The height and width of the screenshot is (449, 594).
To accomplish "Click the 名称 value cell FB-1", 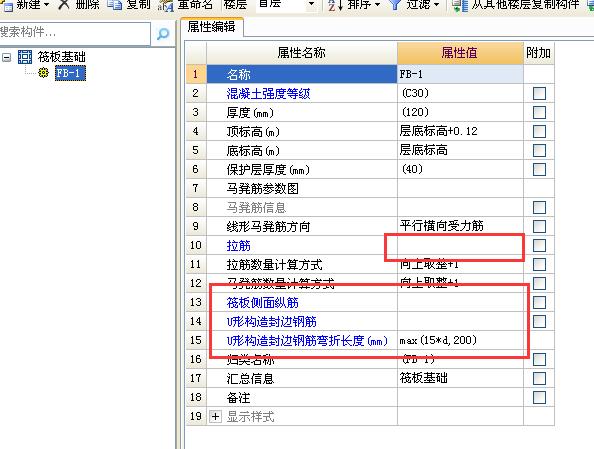I will [460, 74].
